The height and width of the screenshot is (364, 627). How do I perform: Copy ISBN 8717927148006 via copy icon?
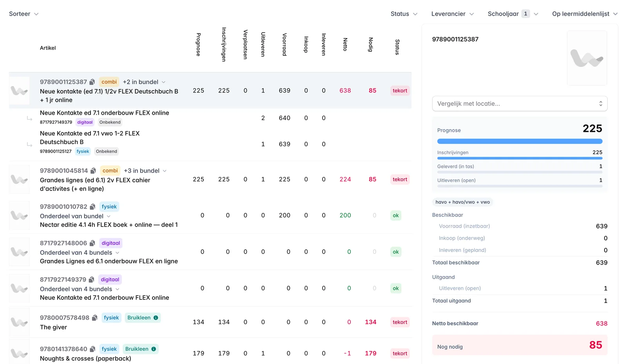[92, 243]
